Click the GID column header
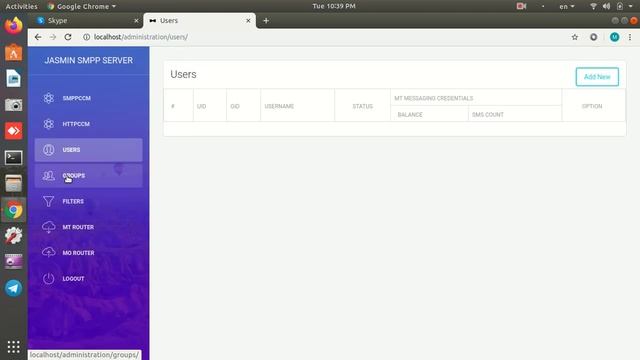Viewport: 640px width, 360px height. pyautogui.click(x=235, y=106)
